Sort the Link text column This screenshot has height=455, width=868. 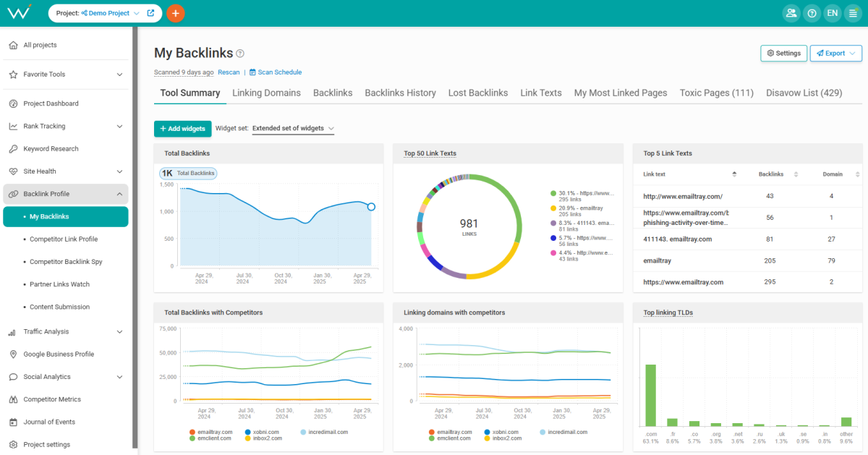(x=734, y=174)
